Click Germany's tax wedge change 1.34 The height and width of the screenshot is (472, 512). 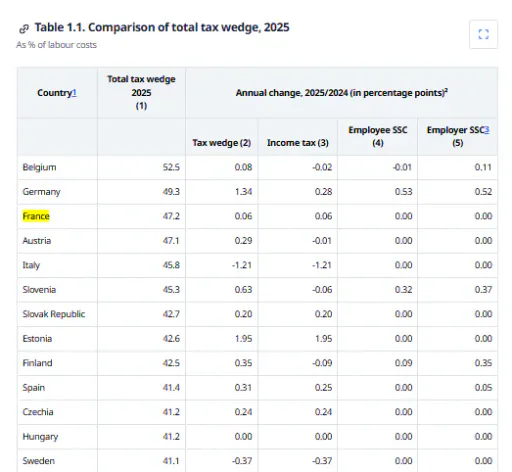click(243, 192)
